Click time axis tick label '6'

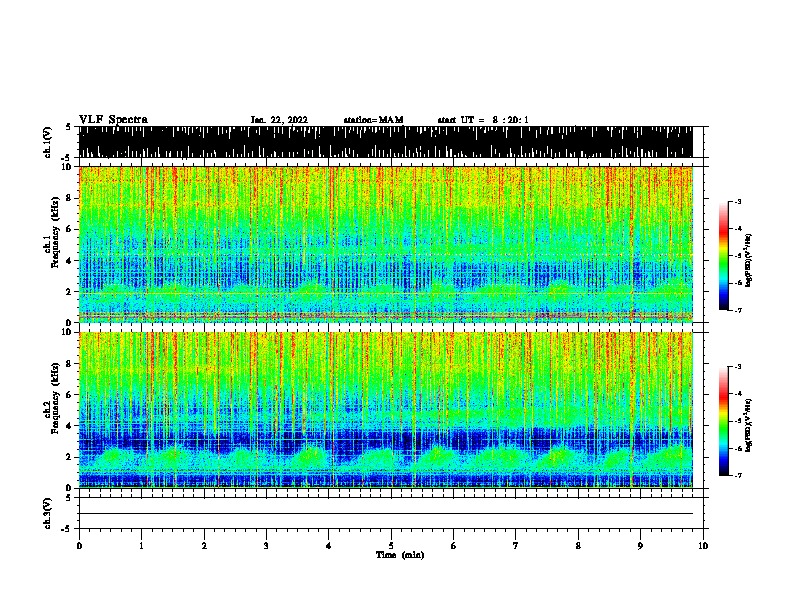[x=454, y=545]
